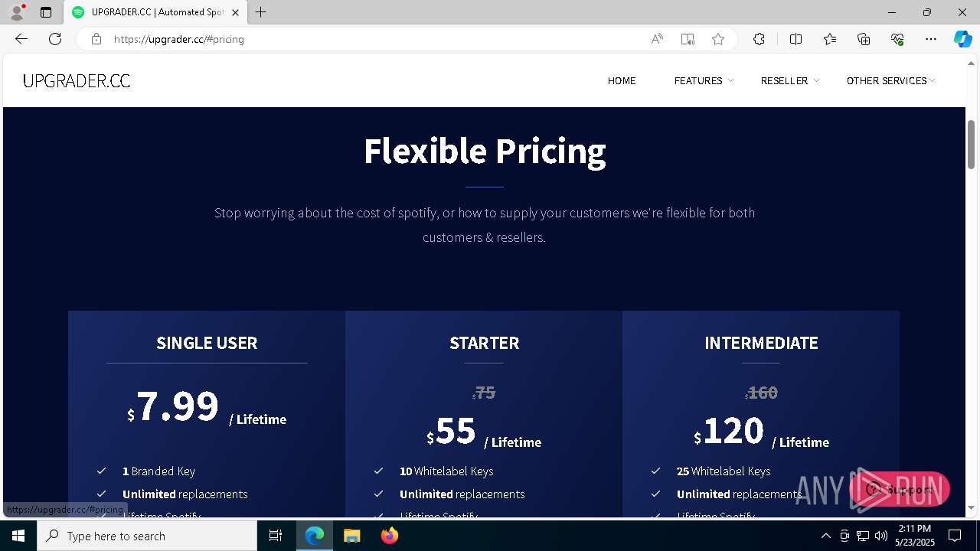Image resolution: width=980 pixels, height=551 pixels.
Task: Click '1 Branded Key' feature text
Action: 159,471
